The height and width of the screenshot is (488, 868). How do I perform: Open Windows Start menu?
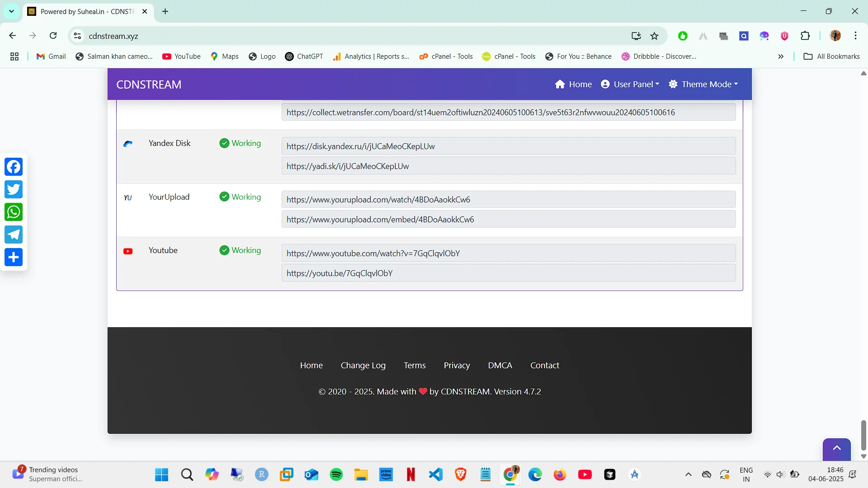click(x=161, y=474)
